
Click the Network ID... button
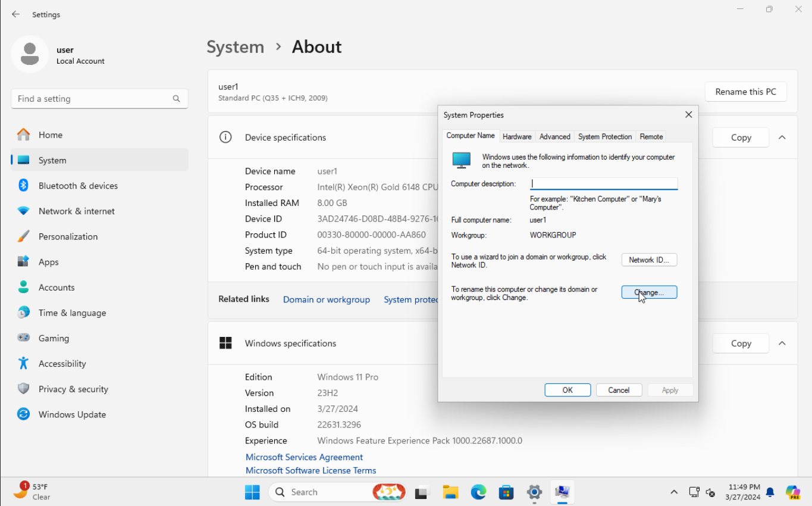[649, 260]
